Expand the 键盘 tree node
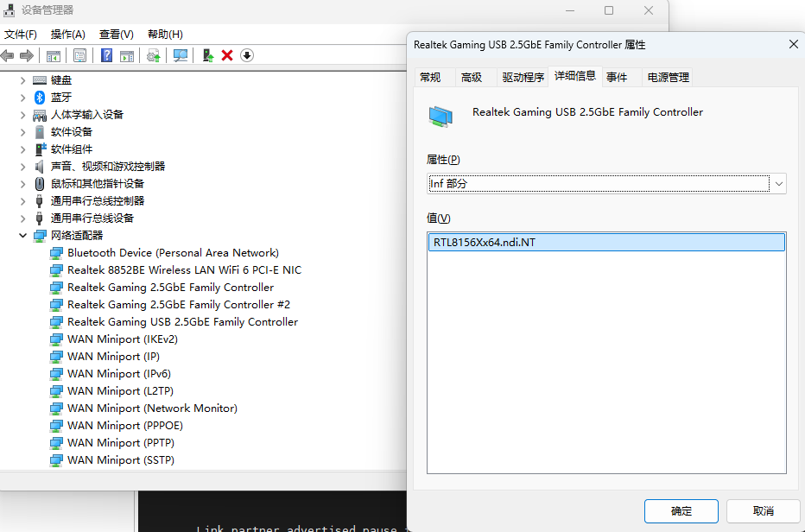805x532 pixels. point(22,80)
